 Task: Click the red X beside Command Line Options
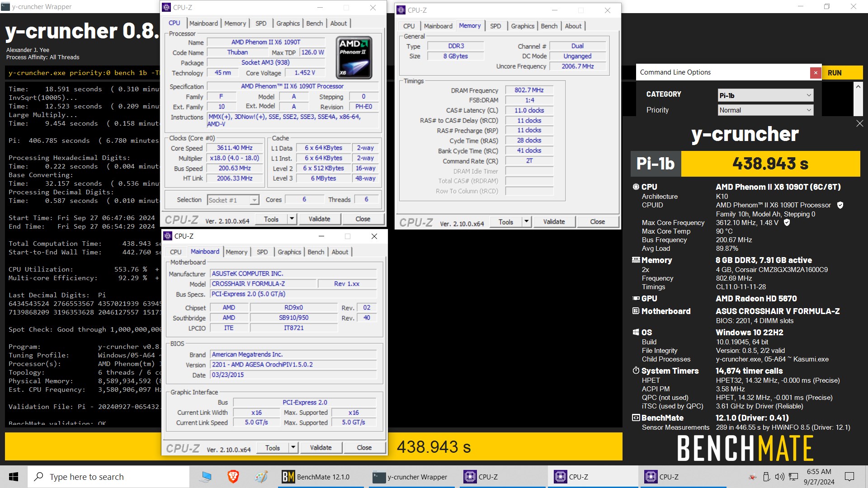(x=816, y=73)
